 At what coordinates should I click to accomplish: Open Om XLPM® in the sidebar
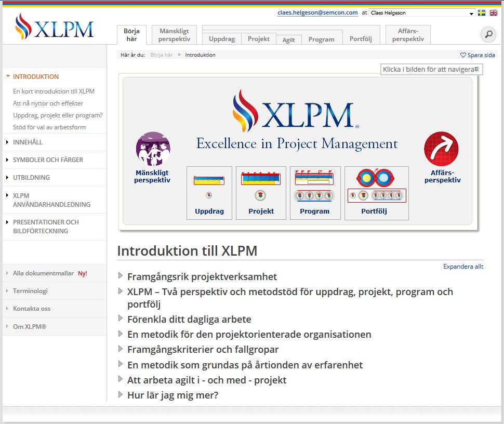coord(30,327)
